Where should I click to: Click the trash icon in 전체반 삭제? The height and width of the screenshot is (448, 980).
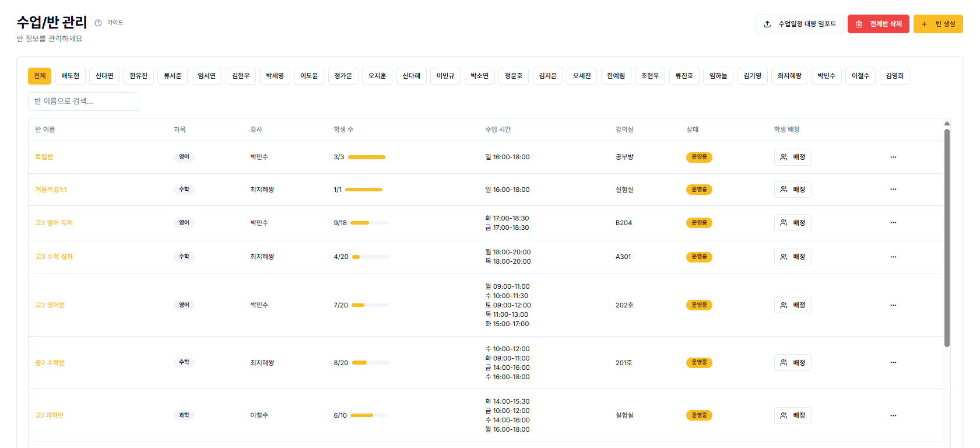[859, 24]
